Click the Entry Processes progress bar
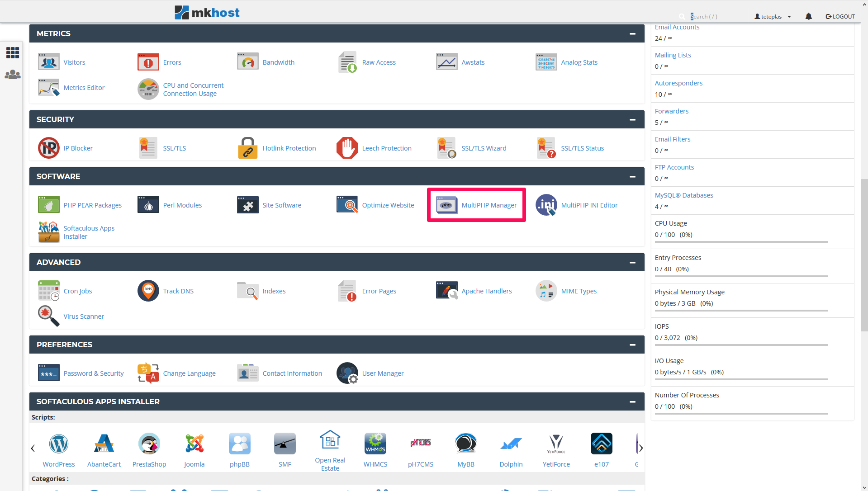 (x=741, y=276)
